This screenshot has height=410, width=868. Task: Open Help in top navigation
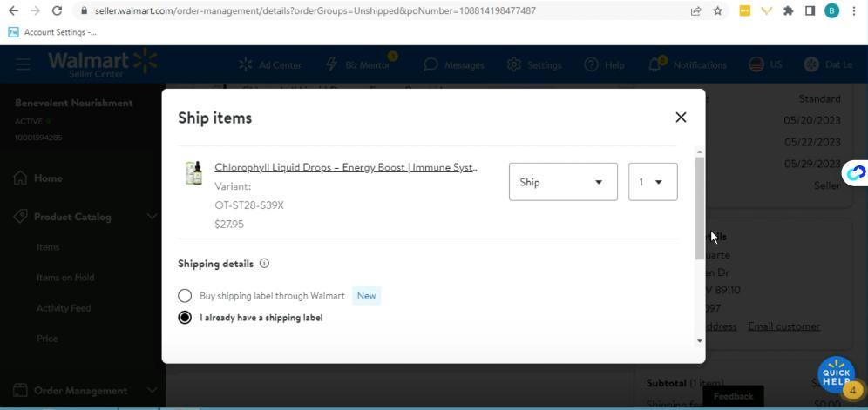tap(605, 64)
